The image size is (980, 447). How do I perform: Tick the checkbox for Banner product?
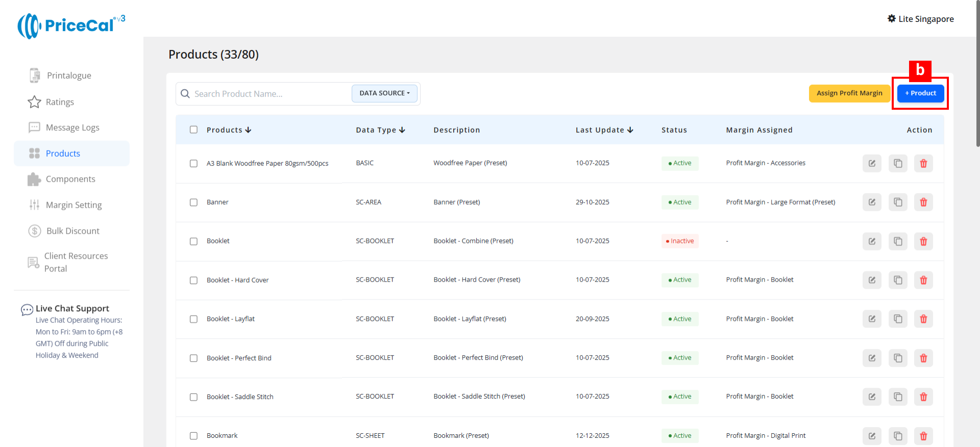[193, 203]
